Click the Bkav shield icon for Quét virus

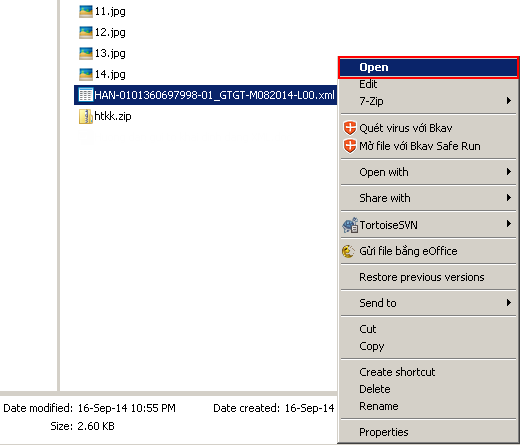(350, 128)
